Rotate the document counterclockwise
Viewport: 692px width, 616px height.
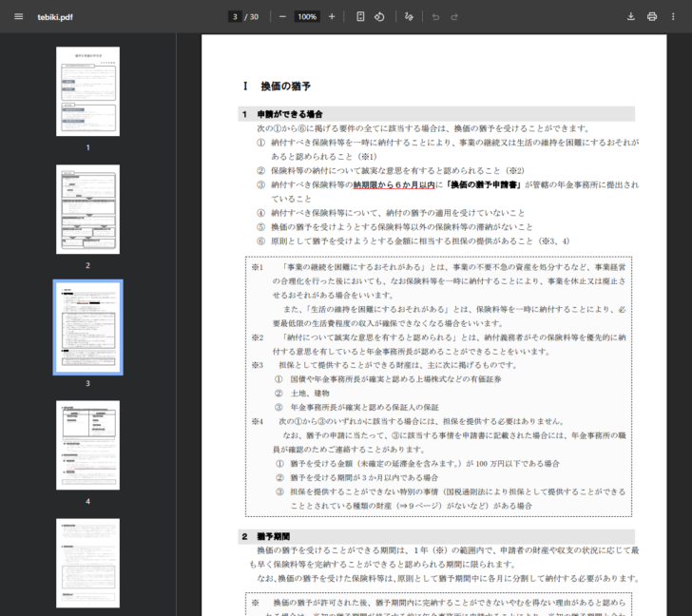tap(379, 17)
